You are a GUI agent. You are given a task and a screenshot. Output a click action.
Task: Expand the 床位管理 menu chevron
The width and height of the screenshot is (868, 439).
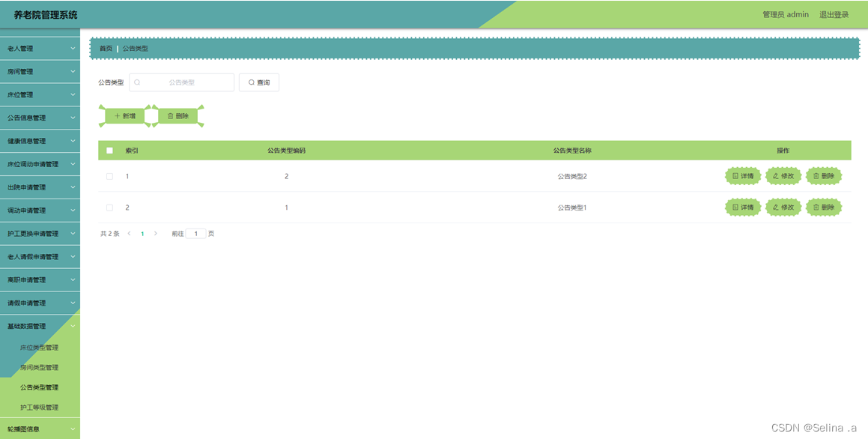(x=73, y=94)
